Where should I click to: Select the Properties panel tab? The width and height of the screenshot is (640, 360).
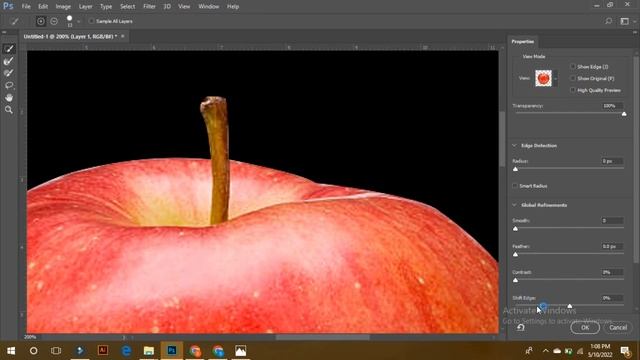coord(522,42)
